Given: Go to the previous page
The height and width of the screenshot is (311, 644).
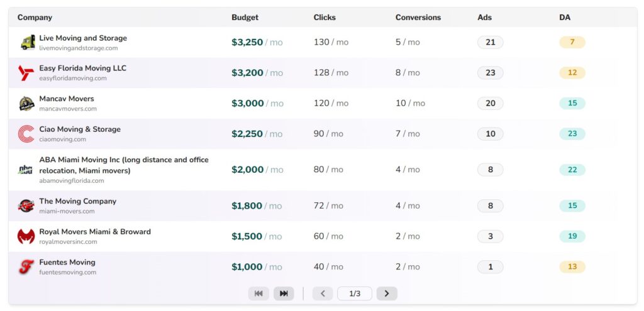Looking at the screenshot, I should 323,293.
